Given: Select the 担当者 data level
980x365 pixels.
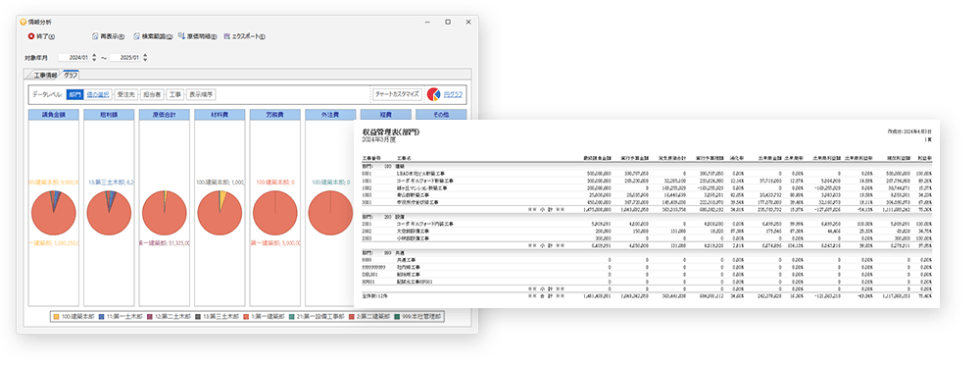Looking at the screenshot, I should (151, 94).
